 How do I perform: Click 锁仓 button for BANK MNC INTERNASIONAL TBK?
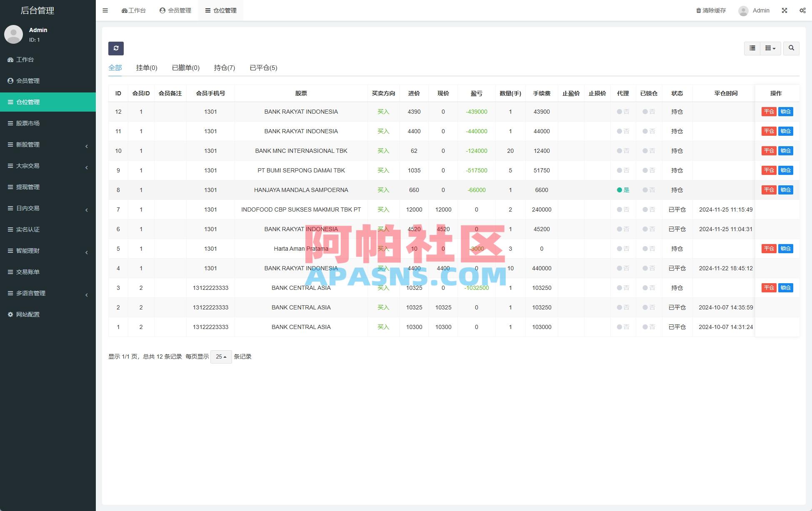786,151
